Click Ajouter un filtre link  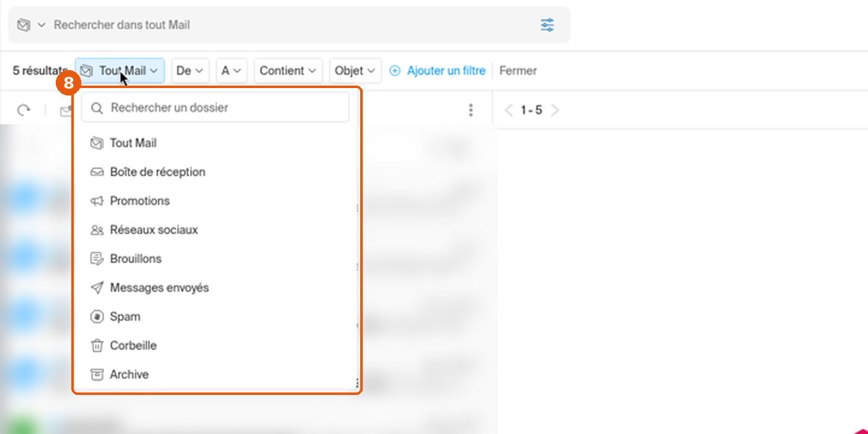(446, 71)
